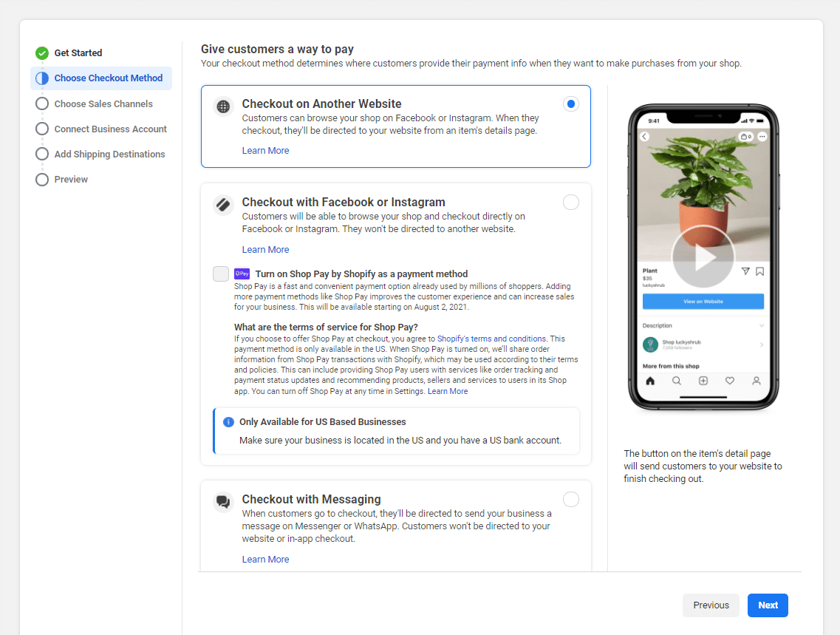Click More from this shop text in preview

[x=671, y=367]
